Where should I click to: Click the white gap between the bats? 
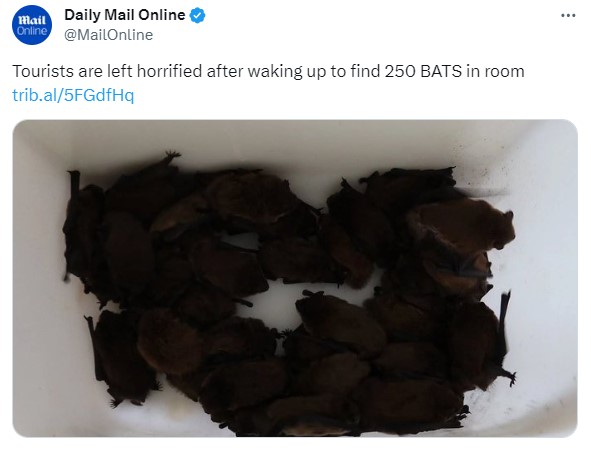(x=277, y=303)
